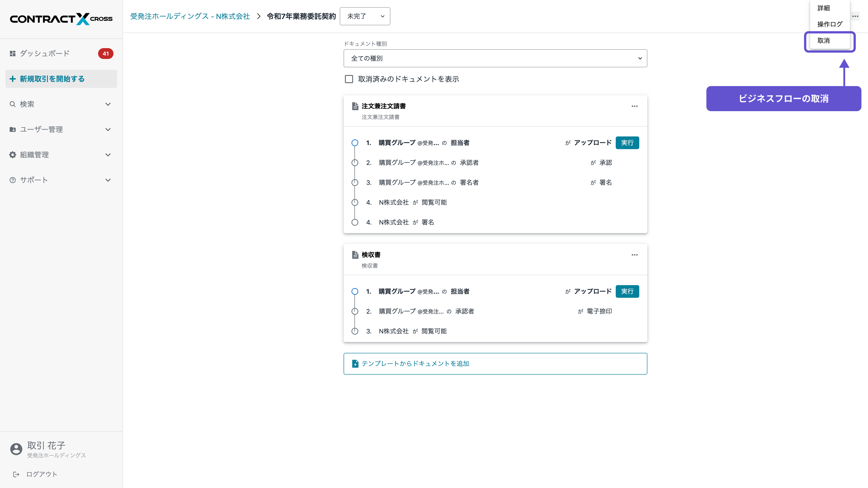This screenshot has width=868, height=488.
Task: Click the 組織管理 gear icon
Action: click(x=12, y=155)
